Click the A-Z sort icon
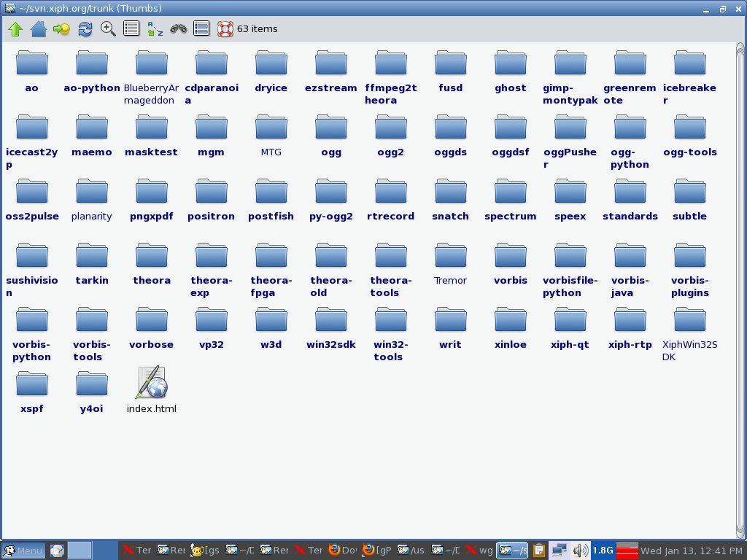The height and width of the screenshot is (560, 747). (x=155, y=29)
